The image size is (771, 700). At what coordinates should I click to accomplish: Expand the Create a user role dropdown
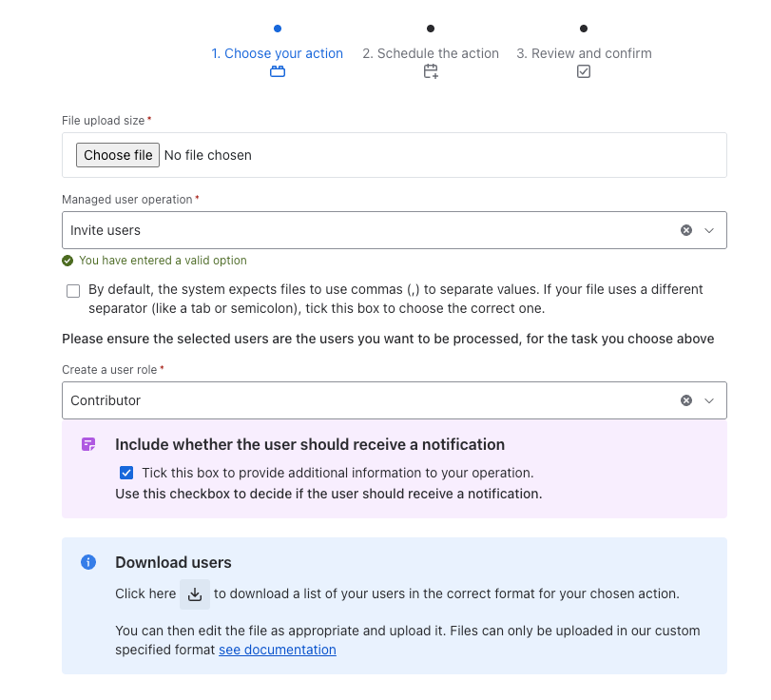tap(709, 399)
